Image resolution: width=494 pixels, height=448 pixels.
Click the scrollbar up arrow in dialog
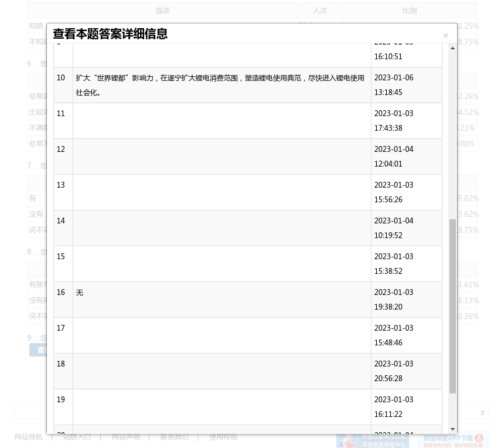tap(452, 47)
